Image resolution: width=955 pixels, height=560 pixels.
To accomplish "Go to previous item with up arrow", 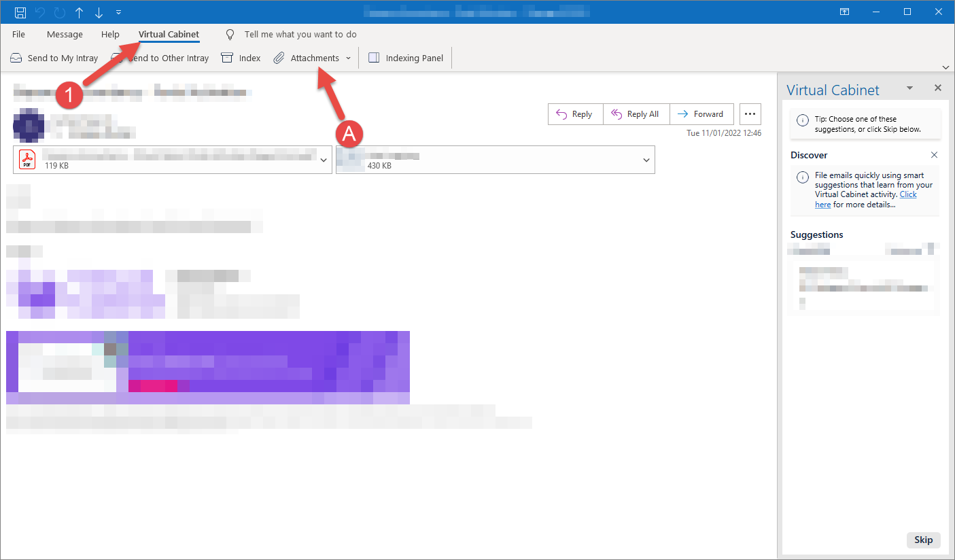I will tap(79, 12).
